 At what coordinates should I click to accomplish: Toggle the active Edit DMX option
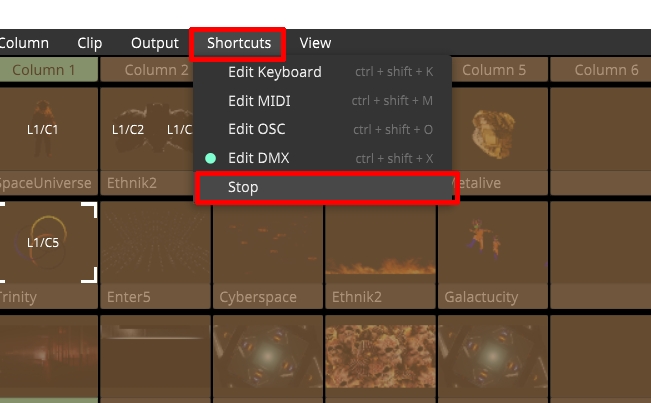[x=323, y=158]
